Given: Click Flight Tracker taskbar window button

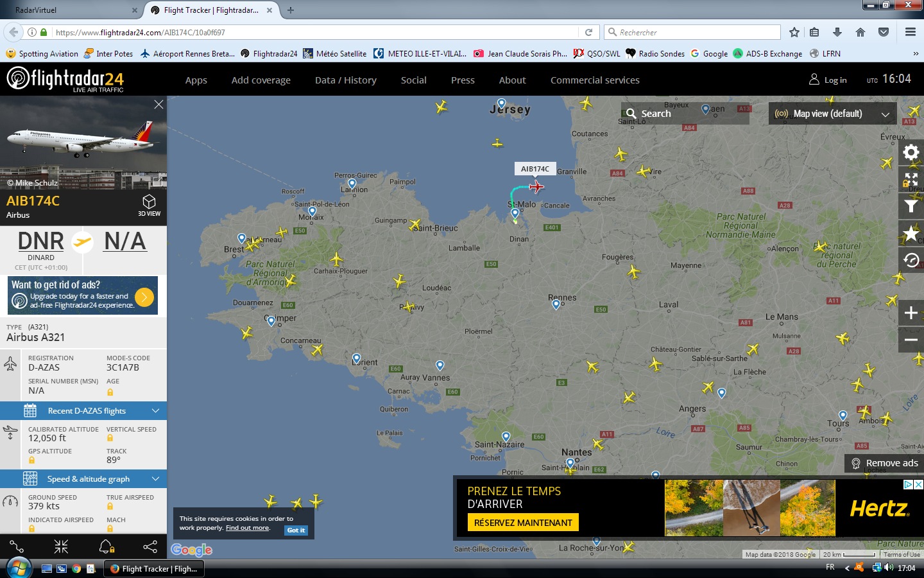Looking at the screenshot, I should [x=154, y=568].
